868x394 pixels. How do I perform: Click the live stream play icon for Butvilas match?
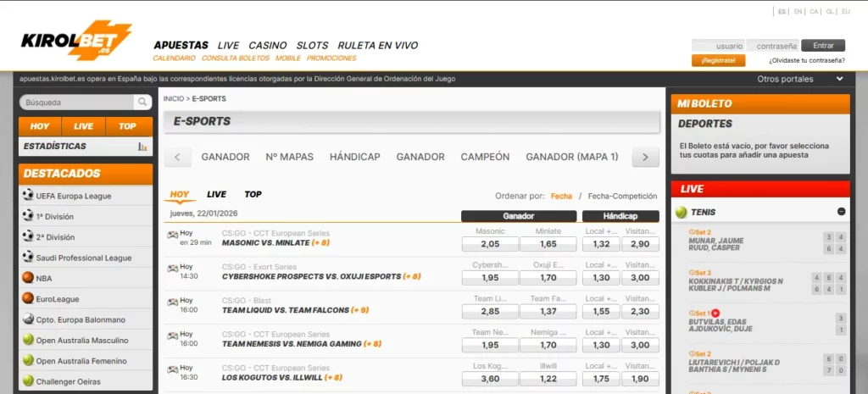(715, 314)
